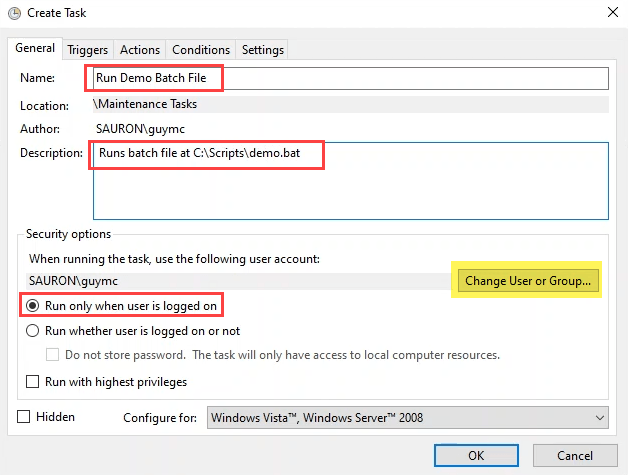Click the Change User or Group button
Image resolution: width=628 pixels, height=475 pixels.
coord(528,281)
